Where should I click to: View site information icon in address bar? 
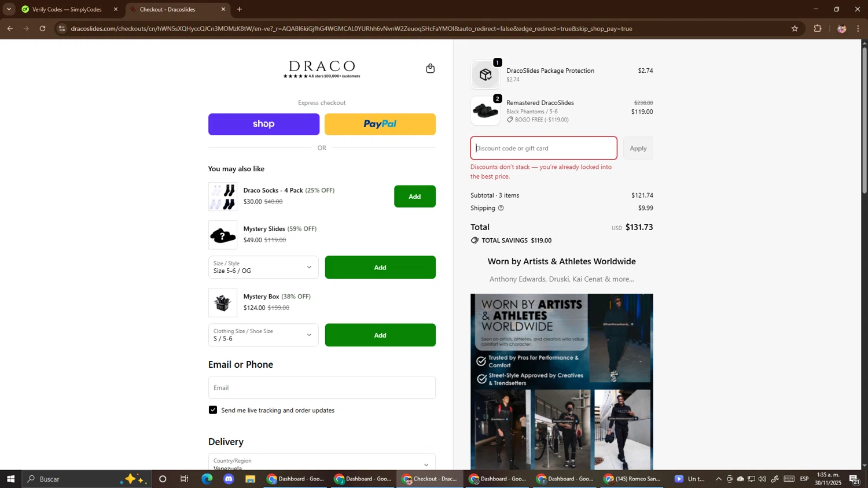[62, 28]
